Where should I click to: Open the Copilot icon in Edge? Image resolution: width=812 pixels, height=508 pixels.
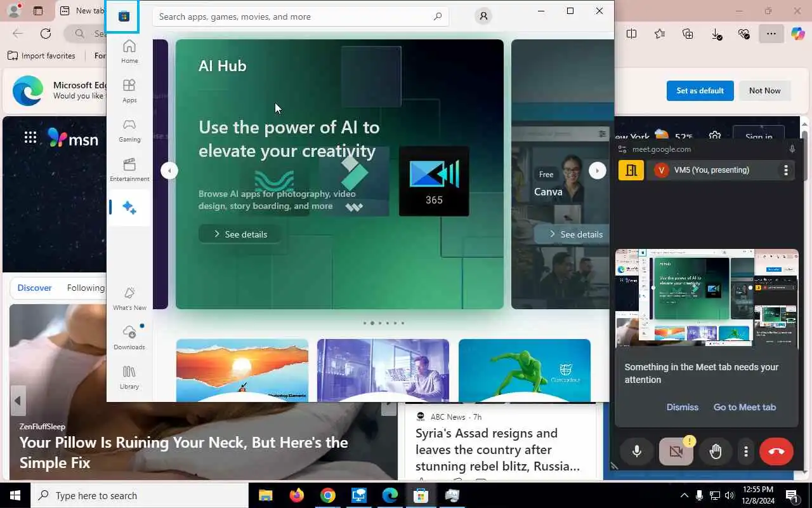click(798, 34)
